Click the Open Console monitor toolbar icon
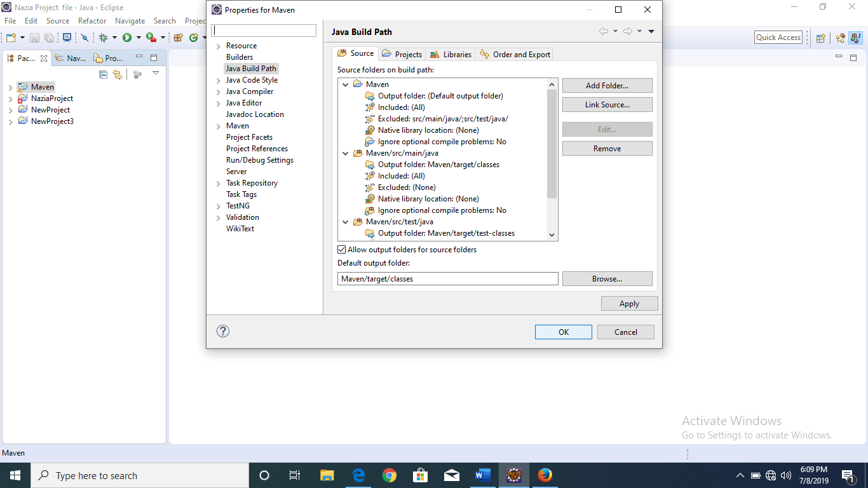 (x=66, y=37)
